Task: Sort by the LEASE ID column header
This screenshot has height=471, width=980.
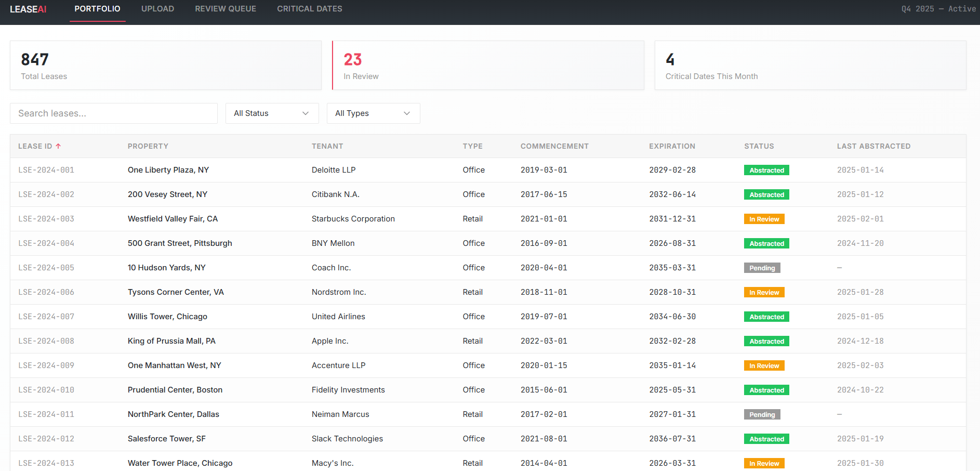Action: pos(39,146)
